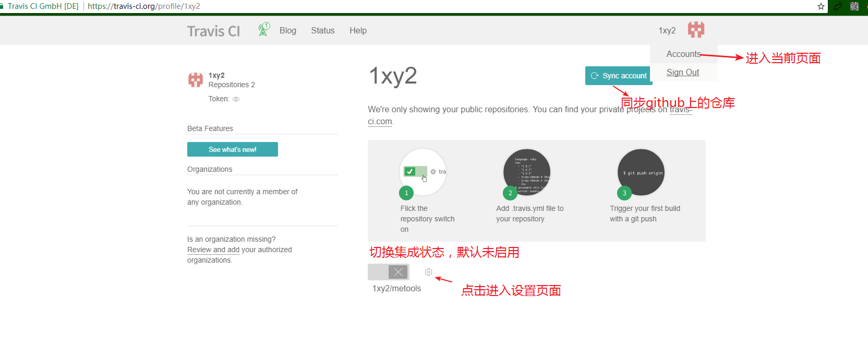Open the Blog page
Image resolution: width=868 pixels, height=343 pixels.
coord(287,31)
